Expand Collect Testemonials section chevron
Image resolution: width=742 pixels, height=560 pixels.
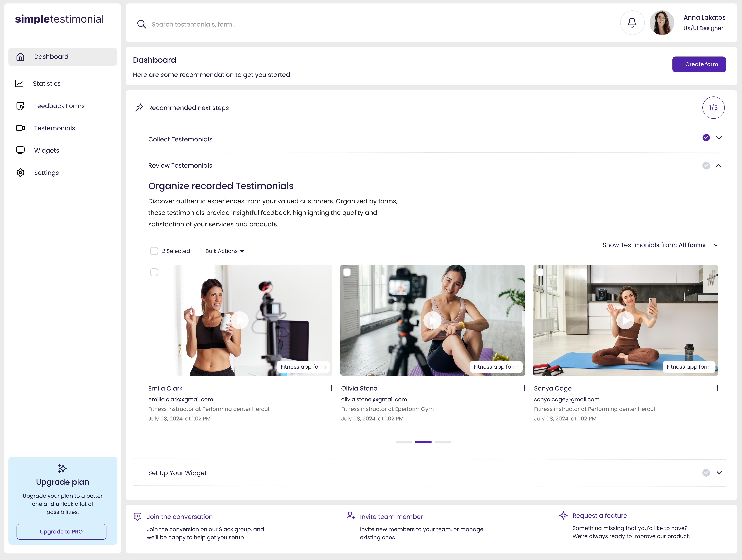(x=719, y=138)
